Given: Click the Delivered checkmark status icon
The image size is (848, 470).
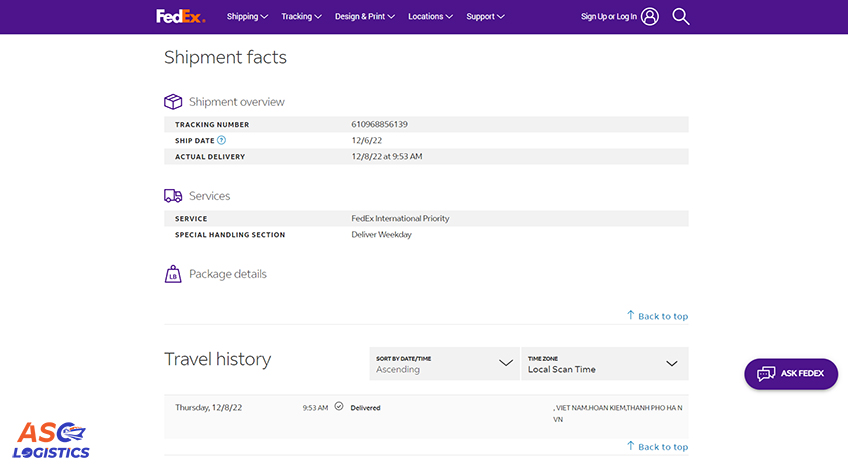Looking at the screenshot, I should click(339, 407).
